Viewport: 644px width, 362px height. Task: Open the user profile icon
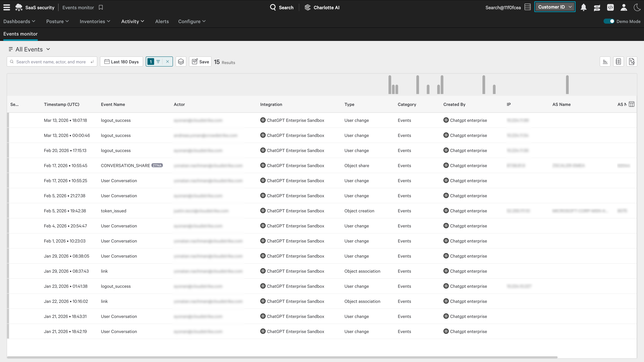(x=624, y=8)
